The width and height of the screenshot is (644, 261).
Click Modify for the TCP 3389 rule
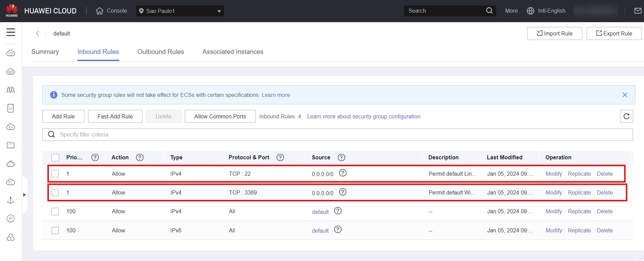(x=554, y=192)
